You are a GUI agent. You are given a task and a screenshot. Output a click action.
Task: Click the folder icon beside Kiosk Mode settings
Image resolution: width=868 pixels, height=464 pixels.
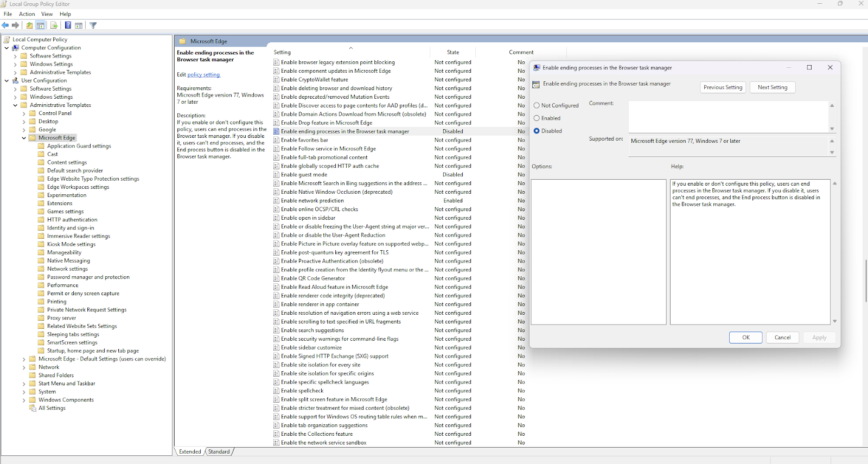[41, 244]
